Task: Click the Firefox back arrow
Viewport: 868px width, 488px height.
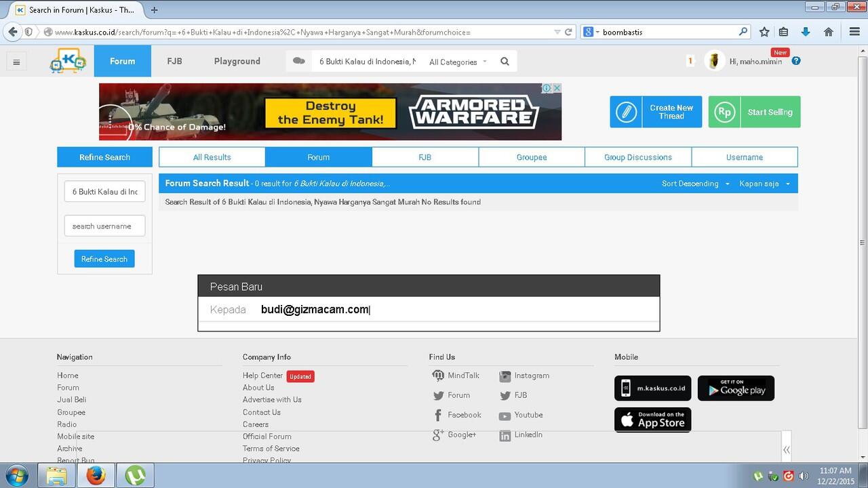Action: pos(12,31)
